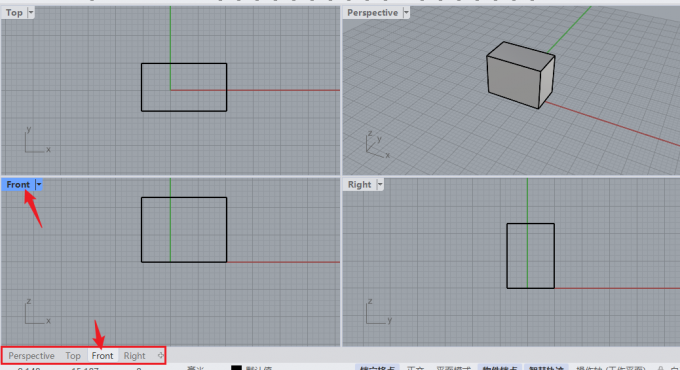Click the black layer color swatch
This screenshot has height=370, width=680.
tap(236, 367)
